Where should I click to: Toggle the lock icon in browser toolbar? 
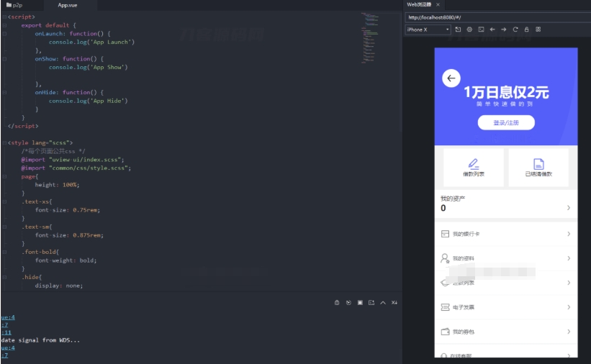(x=526, y=29)
